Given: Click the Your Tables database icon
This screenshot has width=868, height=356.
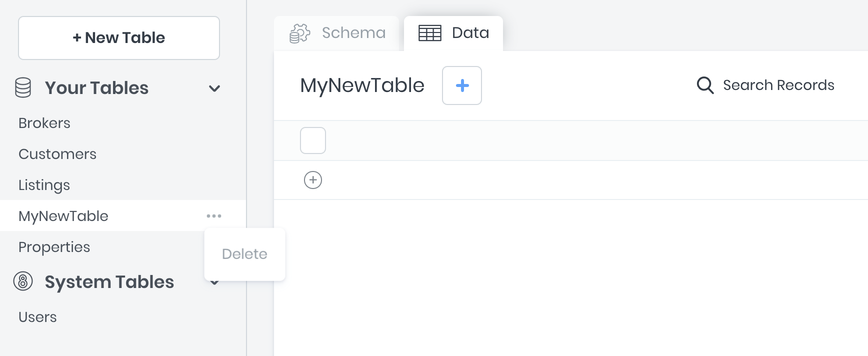Looking at the screenshot, I should [23, 88].
